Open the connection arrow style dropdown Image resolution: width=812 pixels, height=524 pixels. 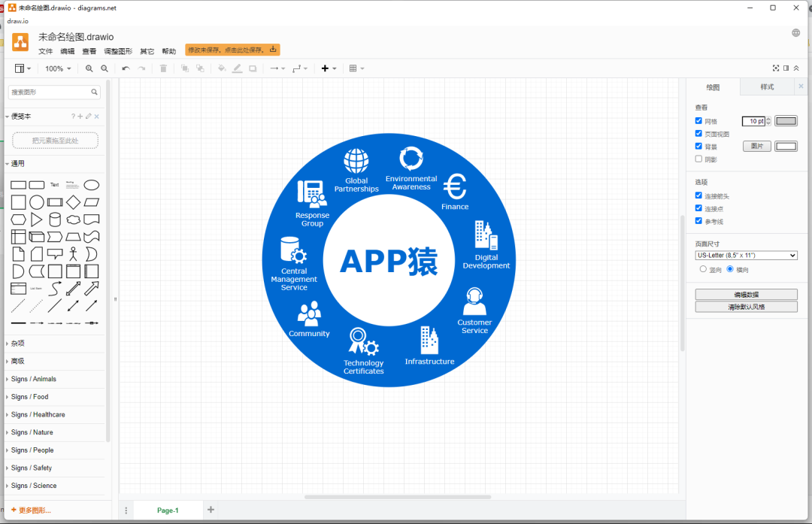point(277,68)
